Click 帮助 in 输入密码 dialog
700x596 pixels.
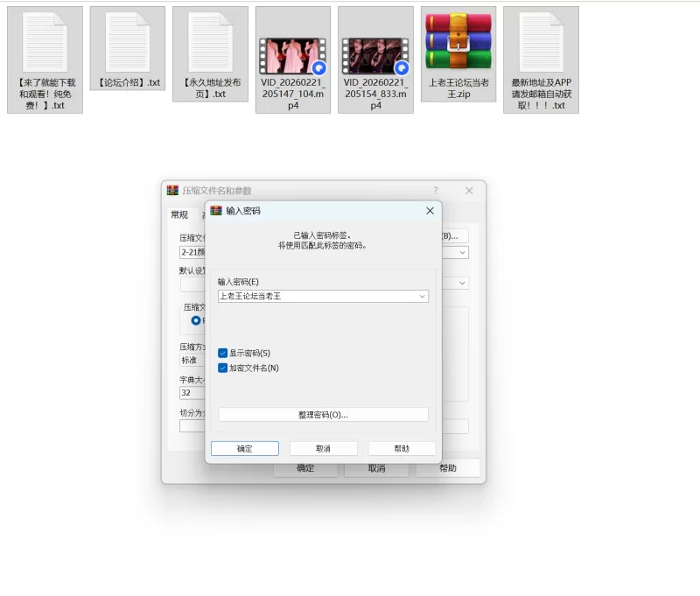tap(402, 449)
